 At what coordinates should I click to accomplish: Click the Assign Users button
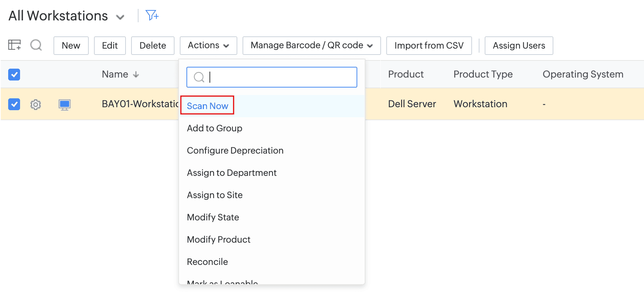pos(518,45)
